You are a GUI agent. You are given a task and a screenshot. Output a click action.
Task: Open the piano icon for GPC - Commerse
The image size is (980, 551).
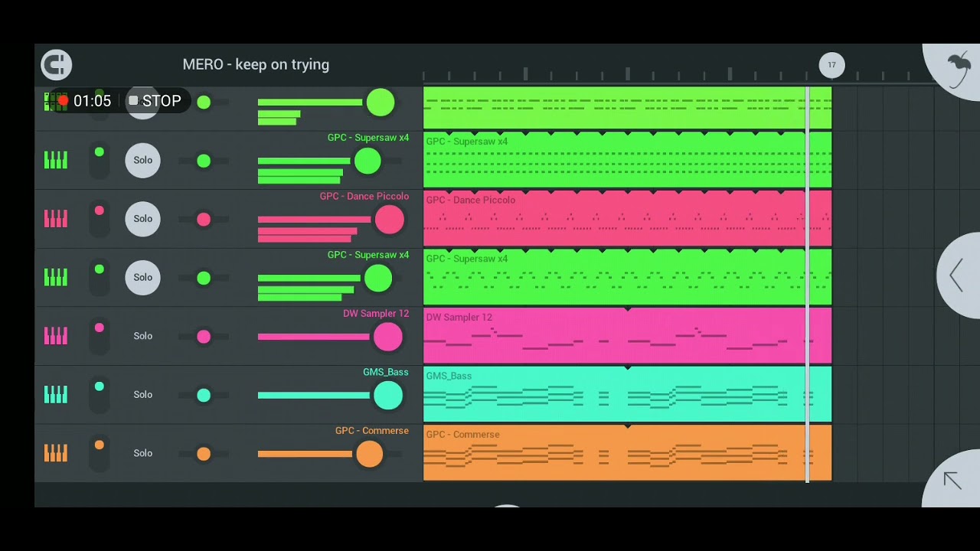coord(56,453)
